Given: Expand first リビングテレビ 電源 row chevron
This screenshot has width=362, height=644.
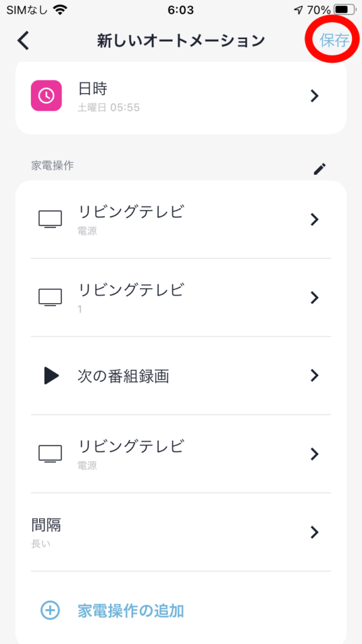Looking at the screenshot, I should [x=314, y=219].
